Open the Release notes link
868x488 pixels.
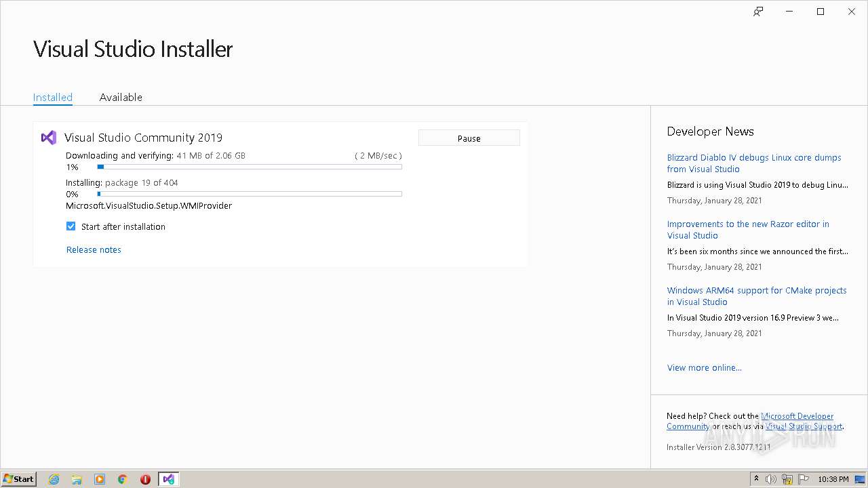94,249
